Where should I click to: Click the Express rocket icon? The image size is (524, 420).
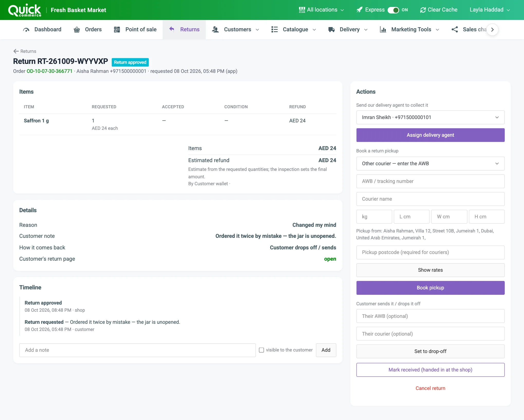coord(360,10)
